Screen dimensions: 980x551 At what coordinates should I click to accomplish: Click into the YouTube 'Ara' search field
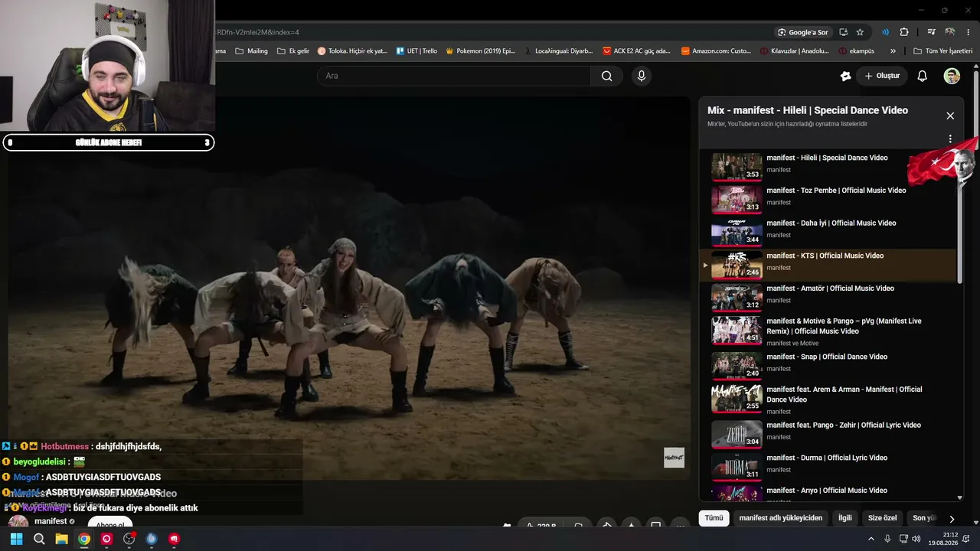point(454,76)
